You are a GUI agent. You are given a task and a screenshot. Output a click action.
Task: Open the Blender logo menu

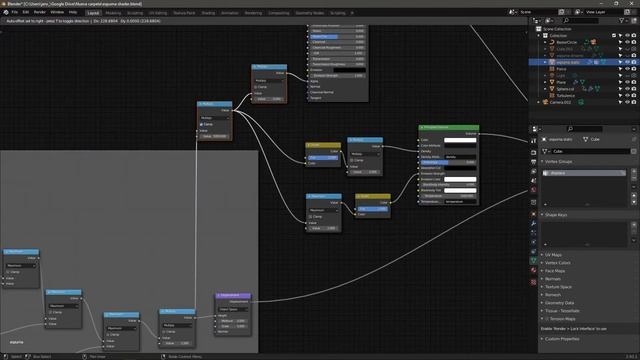coord(6,12)
